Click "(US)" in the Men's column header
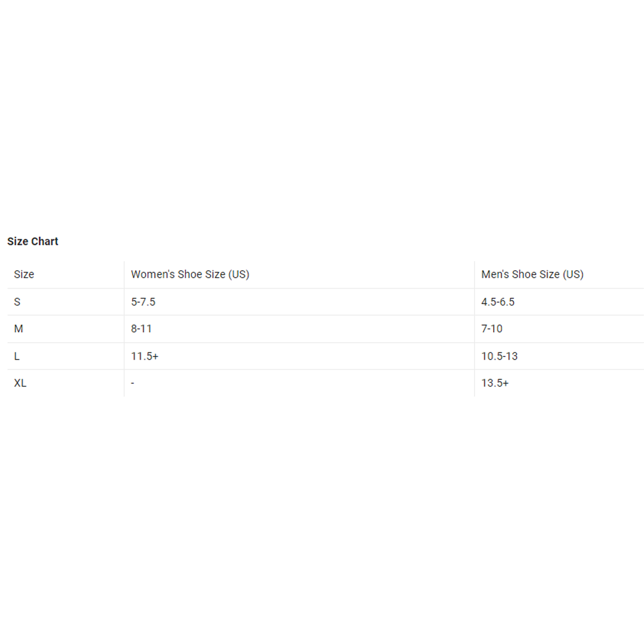Screen dimensions: 644x644 (x=573, y=274)
